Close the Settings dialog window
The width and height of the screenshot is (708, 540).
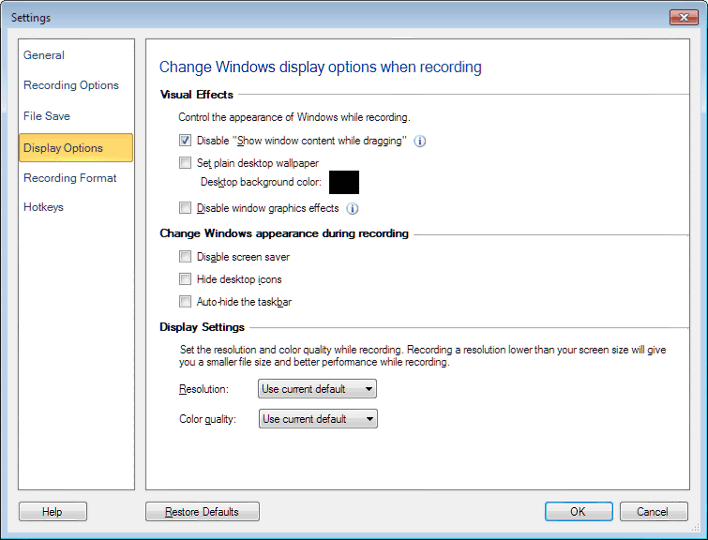pos(683,17)
